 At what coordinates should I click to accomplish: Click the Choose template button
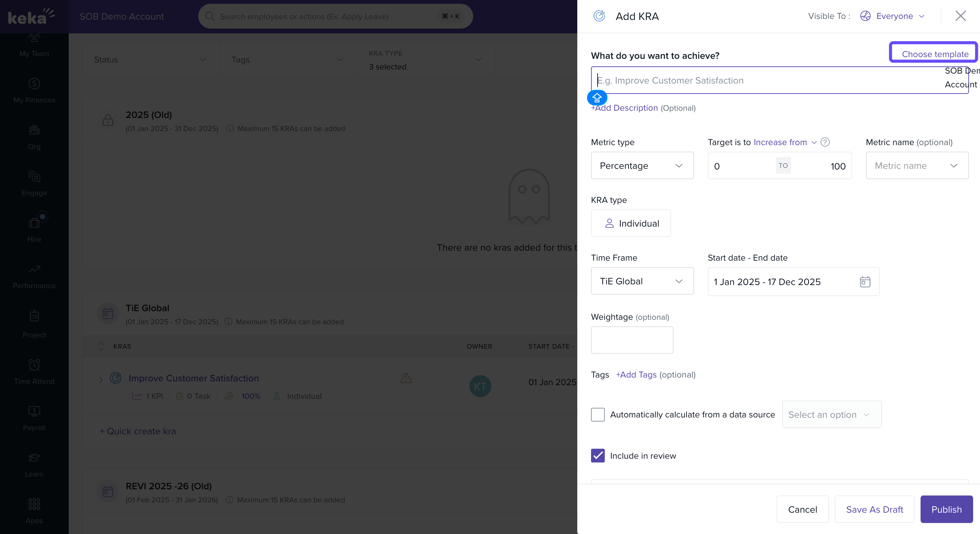[x=935, y=54]
